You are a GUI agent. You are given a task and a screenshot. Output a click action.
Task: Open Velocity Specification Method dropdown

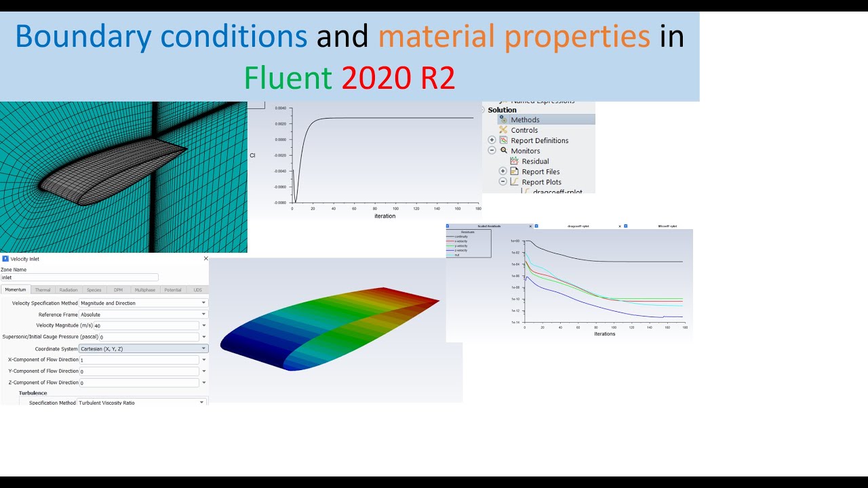[x=143, y=303]
